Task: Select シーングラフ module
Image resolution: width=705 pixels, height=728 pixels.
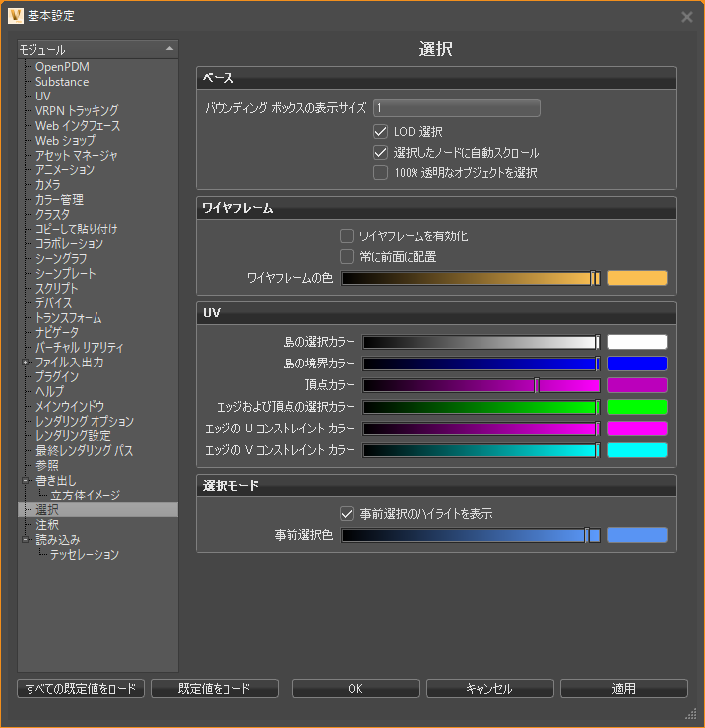Action: click(x=61, y=259)
